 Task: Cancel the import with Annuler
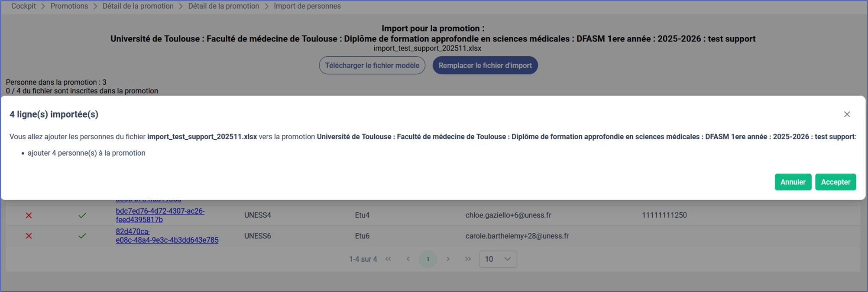[793, 182]
